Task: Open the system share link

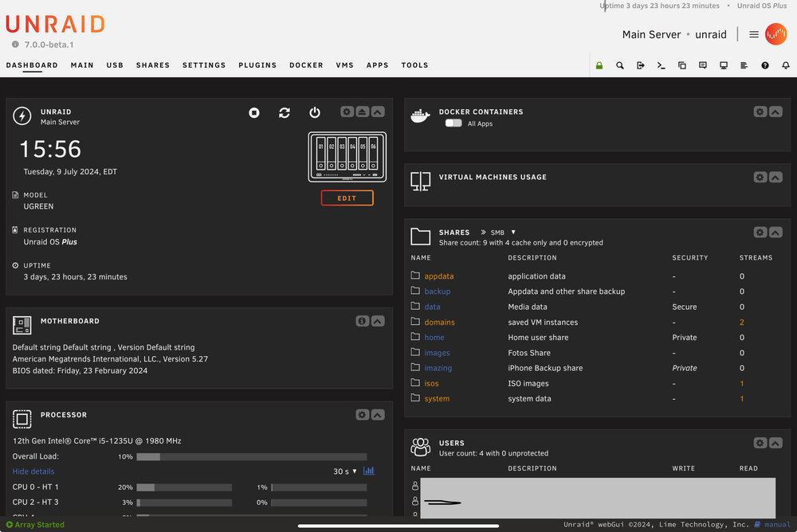Action: tap(437, 399)
